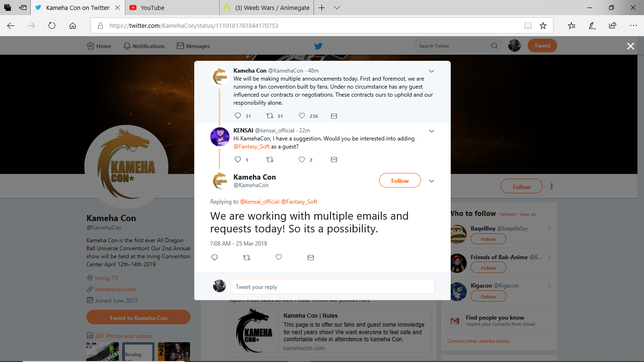Follow Kigacon suggested account
The height and width of the screenshot is (362, 644).
[488, 296]
